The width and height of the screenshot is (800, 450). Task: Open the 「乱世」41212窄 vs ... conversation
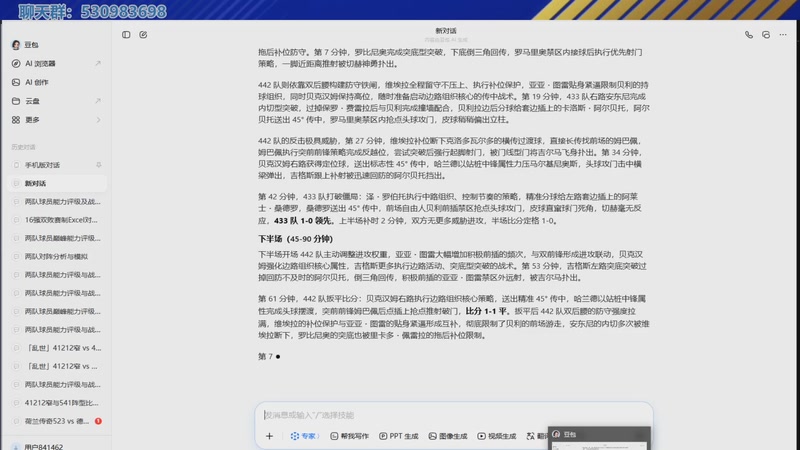[58, 366]
